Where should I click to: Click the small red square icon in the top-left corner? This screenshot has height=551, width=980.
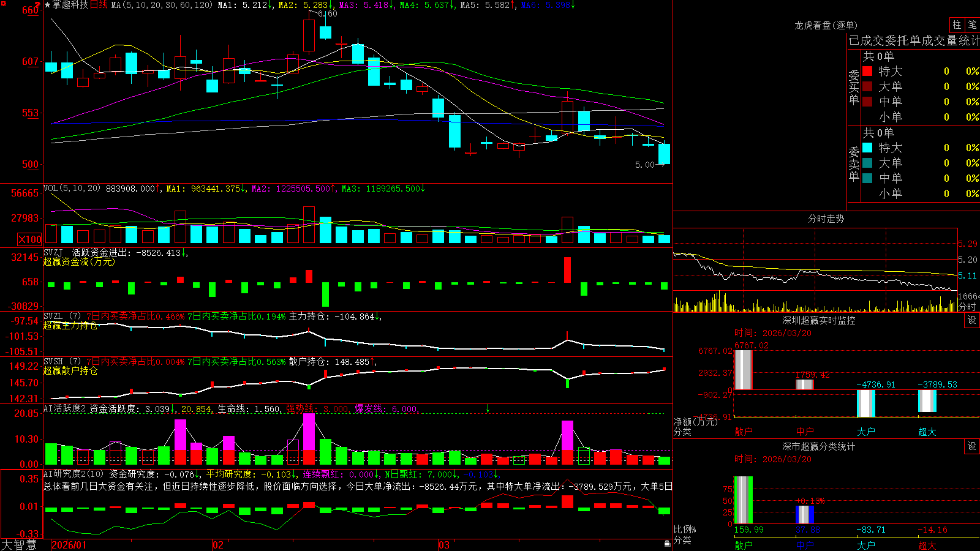click(4, 4)
